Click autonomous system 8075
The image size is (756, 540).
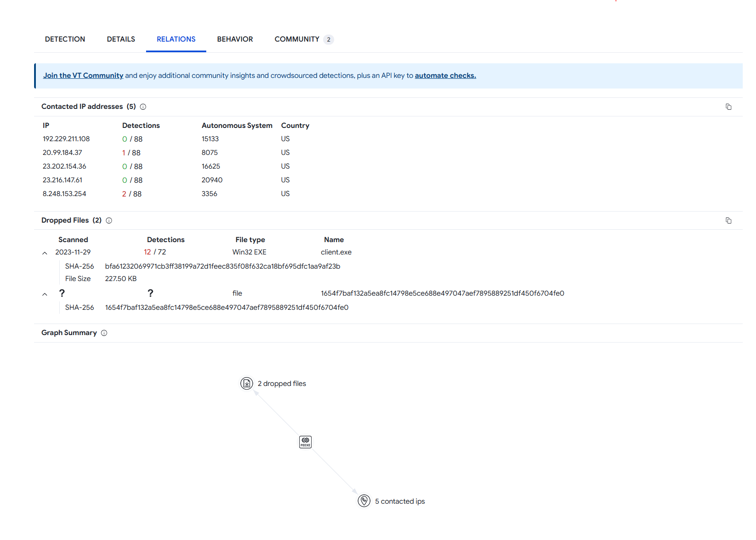pyautogui.click(x=210, y=153)
